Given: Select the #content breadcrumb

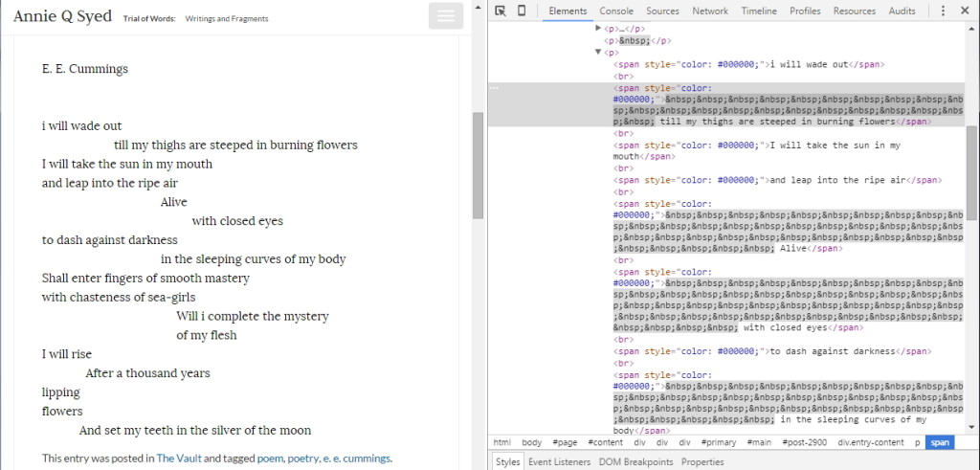Looking at the screenshot, I should [605, 442].
